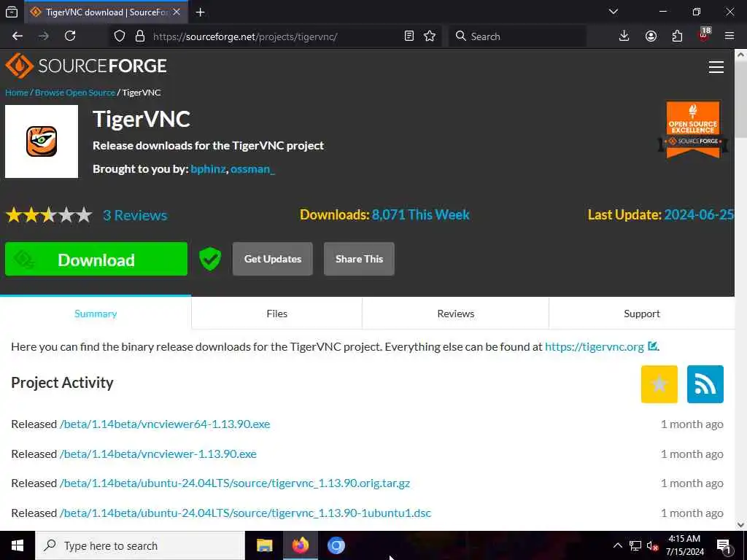Open the Firefox application menu

point(729,36)
